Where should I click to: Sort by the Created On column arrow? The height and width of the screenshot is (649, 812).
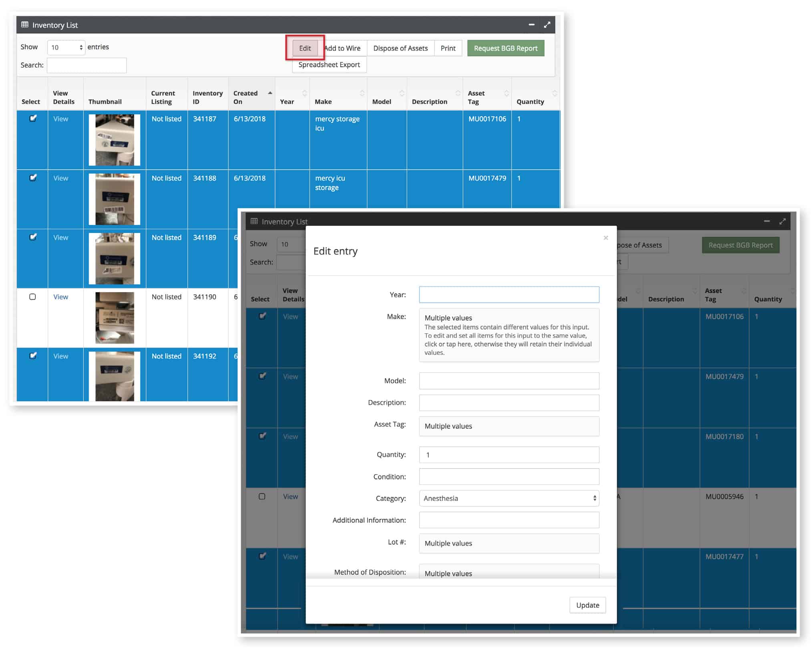270,93
